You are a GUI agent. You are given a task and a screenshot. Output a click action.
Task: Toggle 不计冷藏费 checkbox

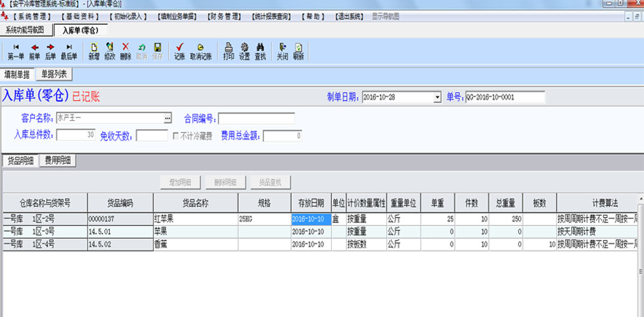(x=176, y=137)
